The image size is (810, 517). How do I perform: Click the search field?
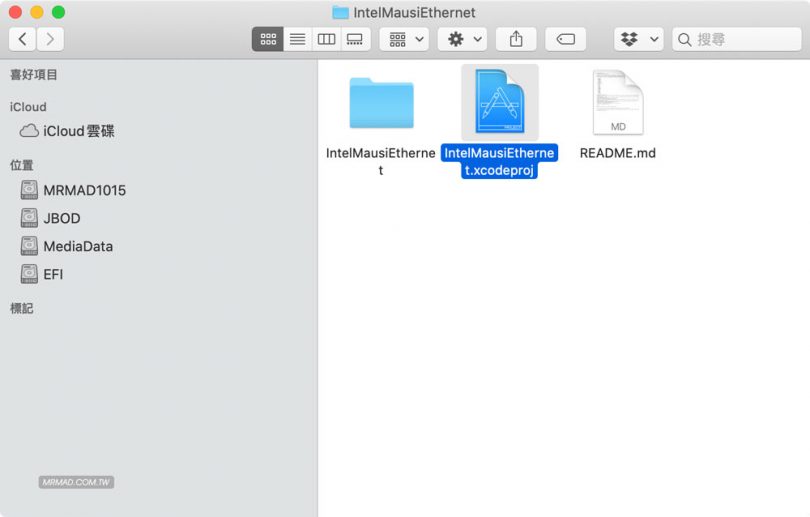point(737,39)
